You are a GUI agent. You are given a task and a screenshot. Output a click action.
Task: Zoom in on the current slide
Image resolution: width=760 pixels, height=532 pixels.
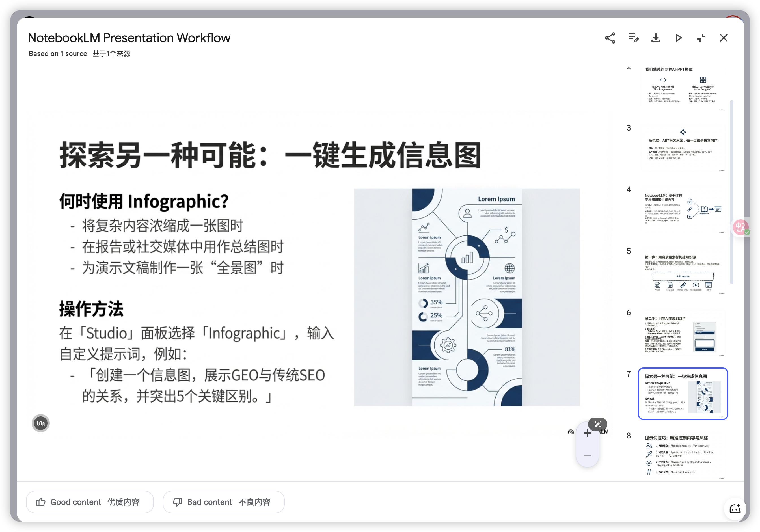click(x=587, y=433)
